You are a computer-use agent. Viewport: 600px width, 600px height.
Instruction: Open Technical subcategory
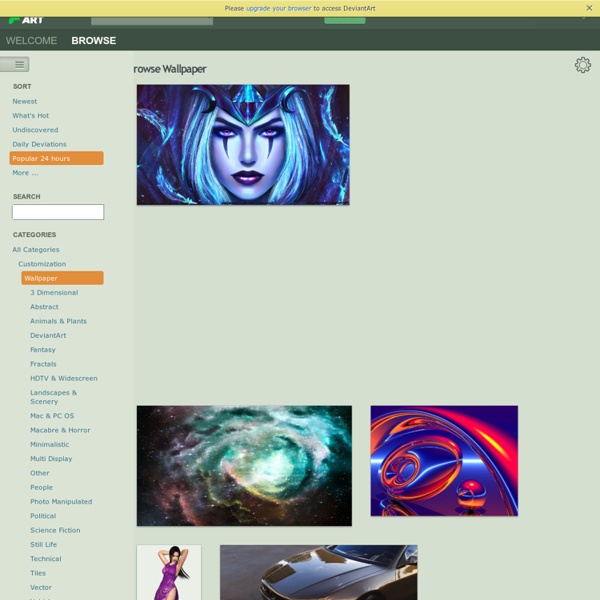tap(46, 559)
